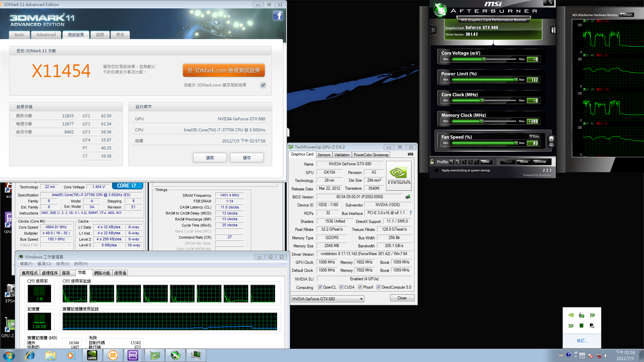644x362 pixels.
Task: Click Close button in GPU-Z
Action: [402, 298]
